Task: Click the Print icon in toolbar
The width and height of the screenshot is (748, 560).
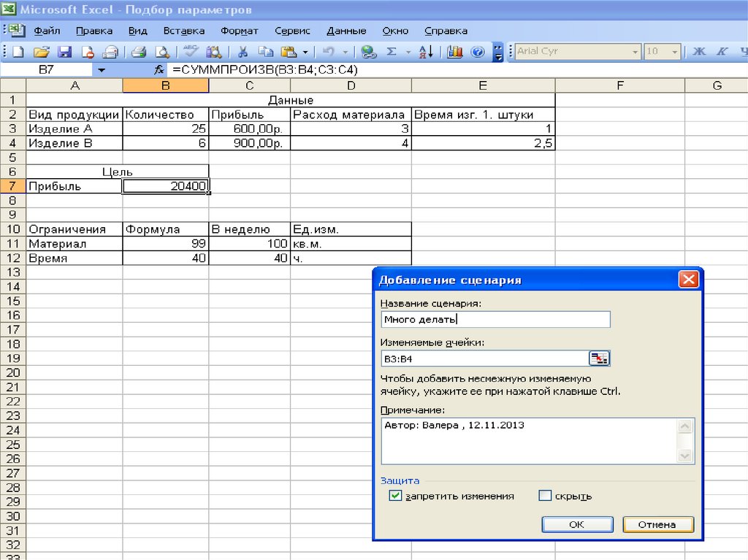Action: tap(140, 52)
